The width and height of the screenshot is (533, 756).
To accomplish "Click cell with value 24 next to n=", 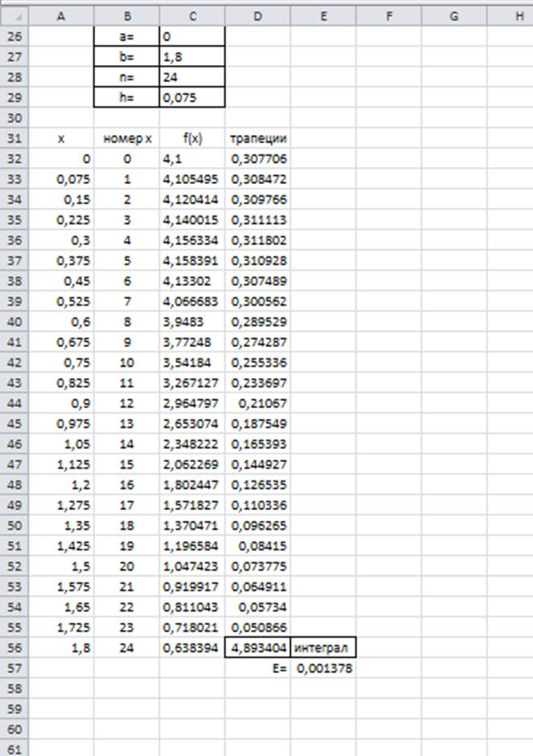I will click(192, 77).
